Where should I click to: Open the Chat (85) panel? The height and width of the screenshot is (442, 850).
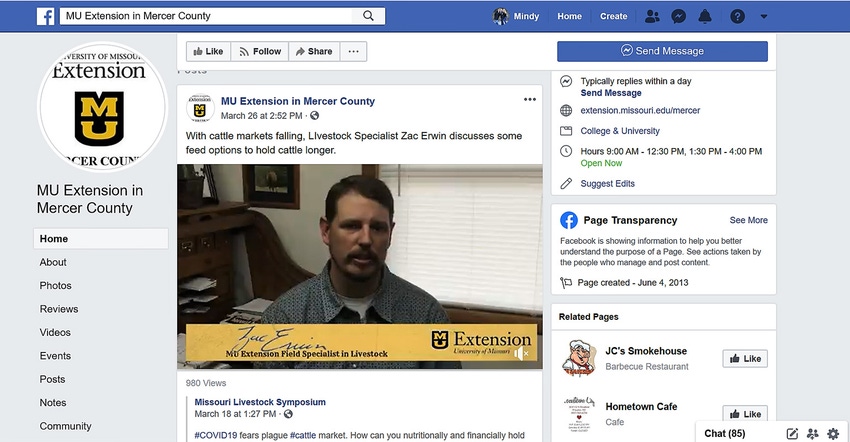[725, 433]
